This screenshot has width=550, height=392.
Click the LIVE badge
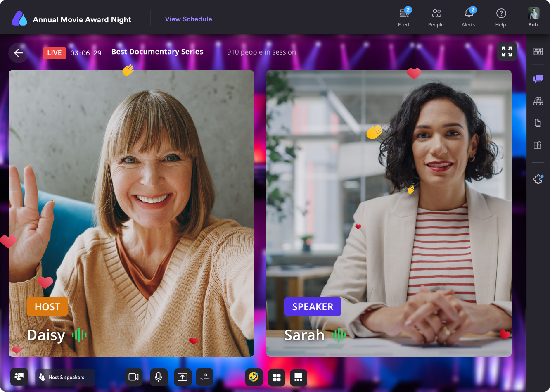click(55, 53)
